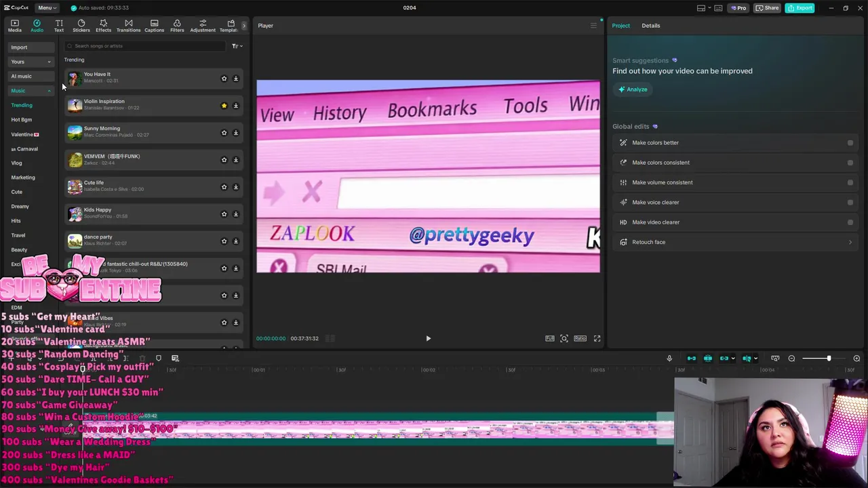Click the Import button

pyautogui.click(x=31, y=47)
